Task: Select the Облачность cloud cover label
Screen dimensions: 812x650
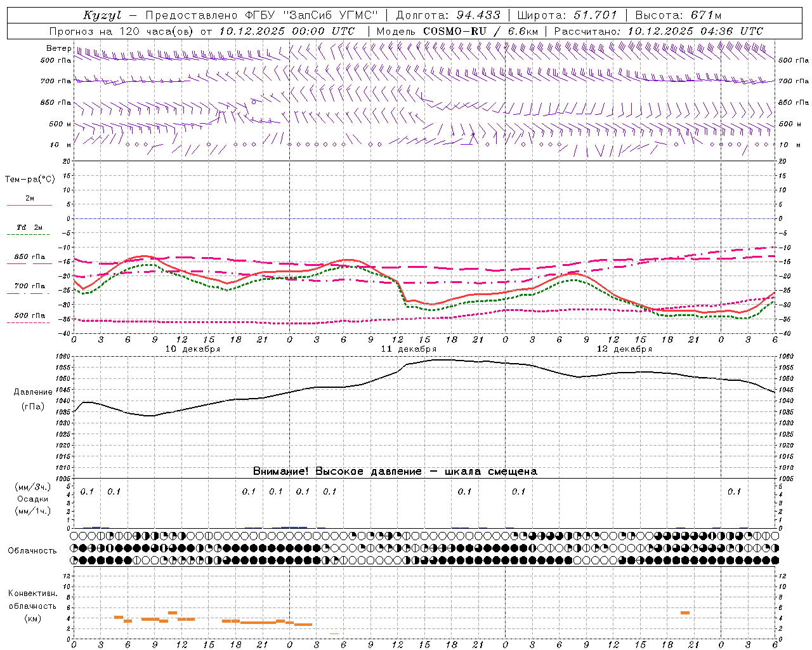Action: (32, 551)
